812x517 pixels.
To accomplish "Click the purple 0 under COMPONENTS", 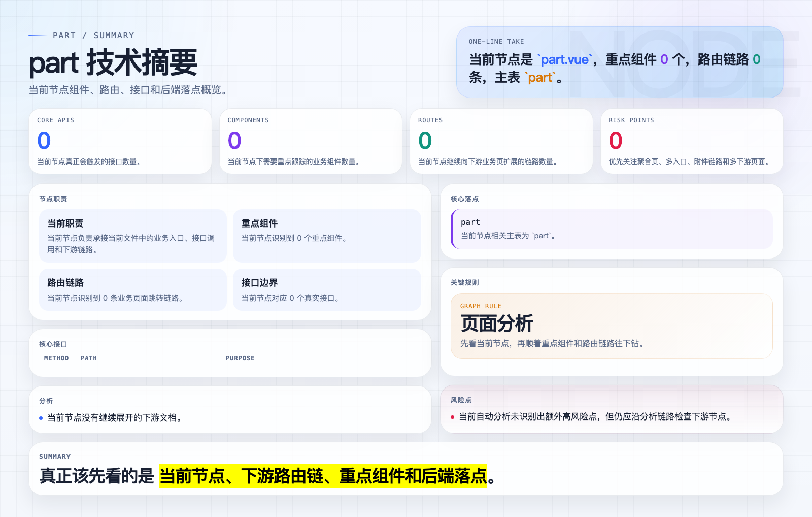I will pyautogui.click(x=234, y=141).
